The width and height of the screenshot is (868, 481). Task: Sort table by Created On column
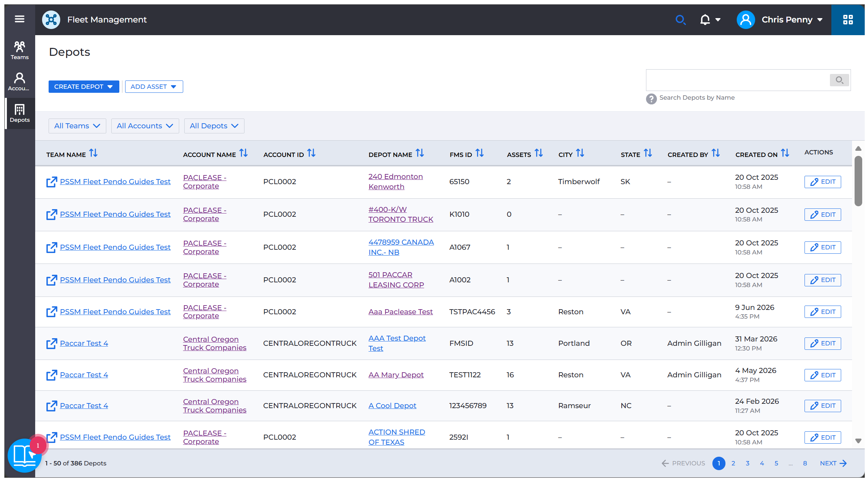[x=785, y=153]
